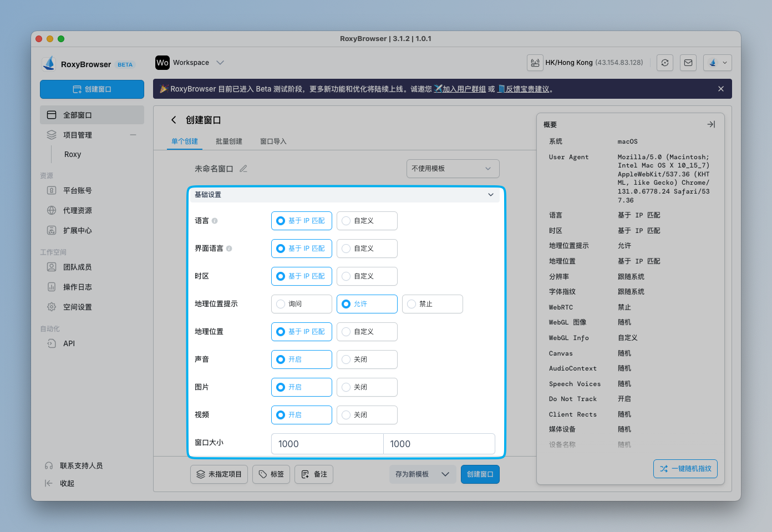This screenshot has height=532, width=772.
Task: Click bottom blue 创建窗口 submit button
Action: [x=480, y=474]
